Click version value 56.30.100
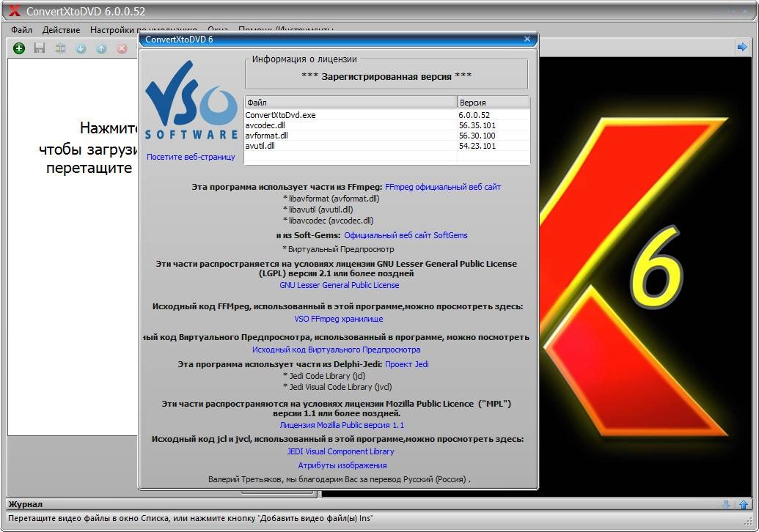Viewport: 759px width, 532px height. coord(477,136)
